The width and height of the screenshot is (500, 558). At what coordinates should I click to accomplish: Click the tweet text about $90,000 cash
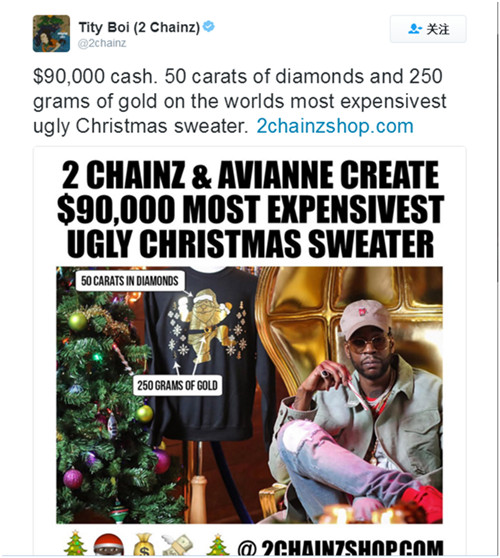[240, 101]
